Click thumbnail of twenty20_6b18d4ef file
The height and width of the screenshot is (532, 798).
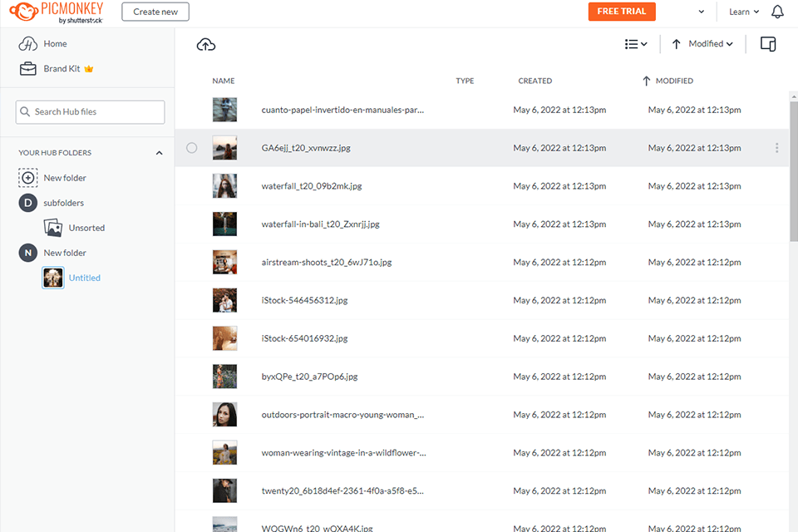[224, 490]
